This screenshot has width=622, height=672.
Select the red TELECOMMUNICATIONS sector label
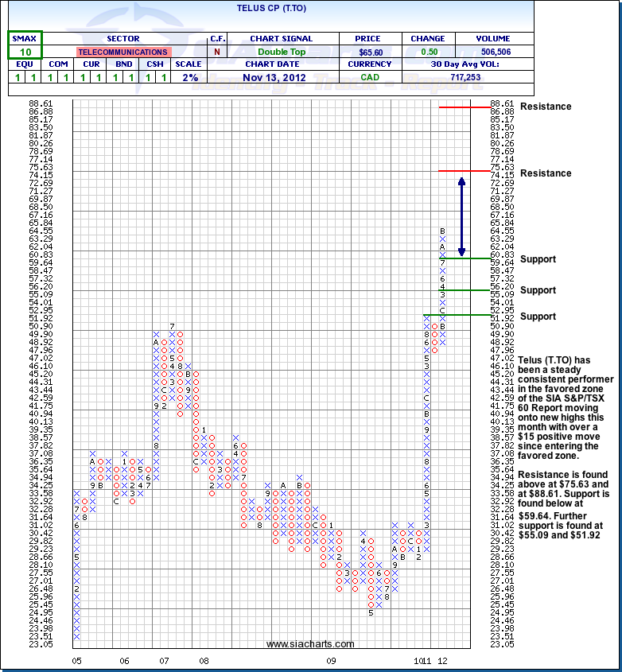pos(123,52)
